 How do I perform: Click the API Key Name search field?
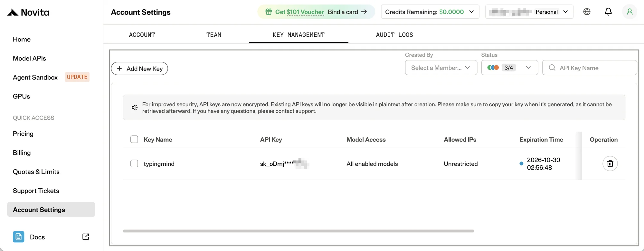tap(590, 68)
